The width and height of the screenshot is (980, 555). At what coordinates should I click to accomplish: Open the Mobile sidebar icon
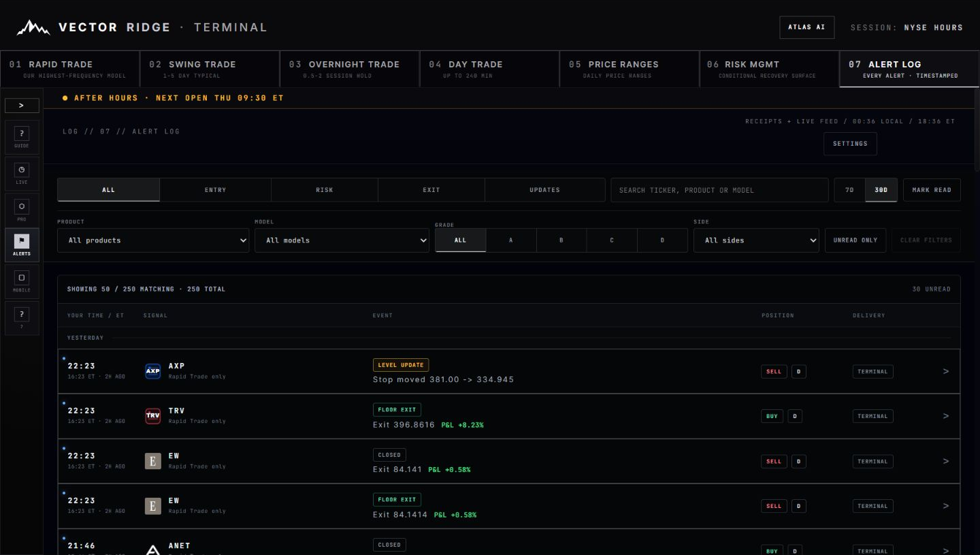[22, 281]
